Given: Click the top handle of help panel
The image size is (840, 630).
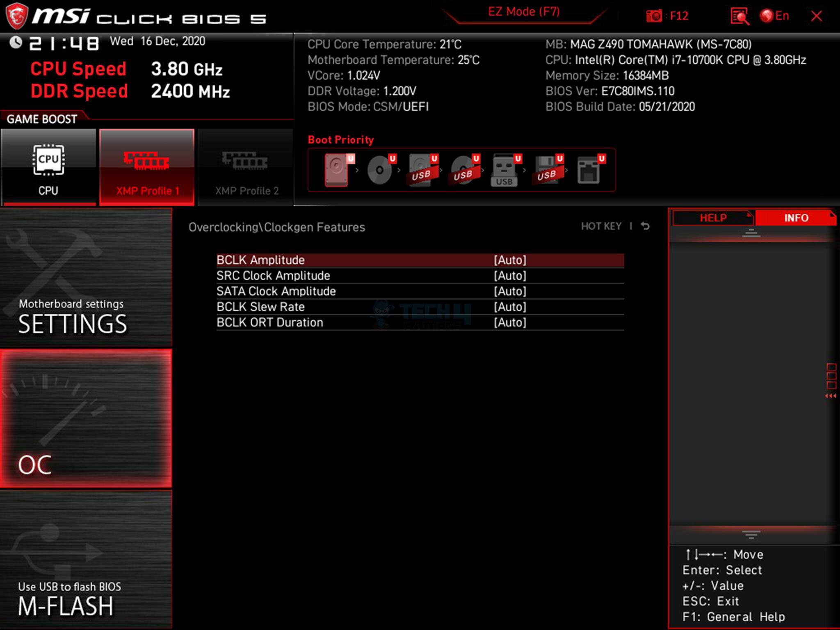Looking at the screenshot, I should pos(751,233).
